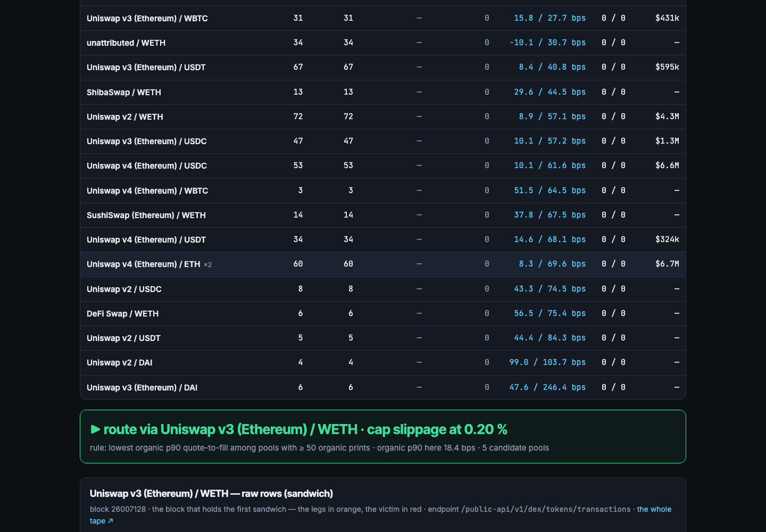
Task: Click the $431k liquidity value
Action: (x=667, y=18)
